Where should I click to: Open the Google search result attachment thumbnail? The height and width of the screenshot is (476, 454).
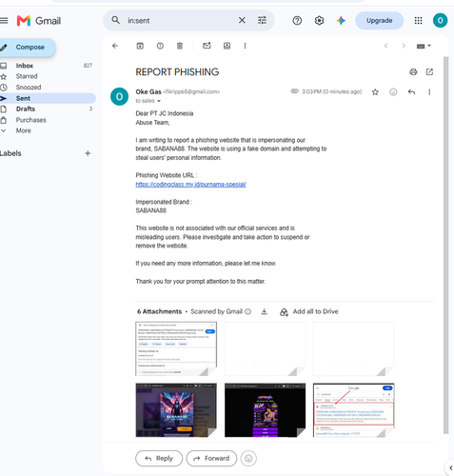[x=354, y=410]
